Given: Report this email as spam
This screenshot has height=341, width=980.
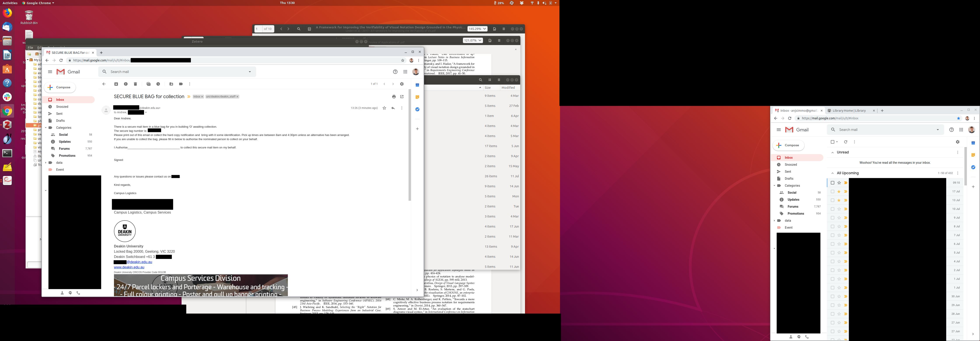Looking at the screenshot, I should [126, 84].
